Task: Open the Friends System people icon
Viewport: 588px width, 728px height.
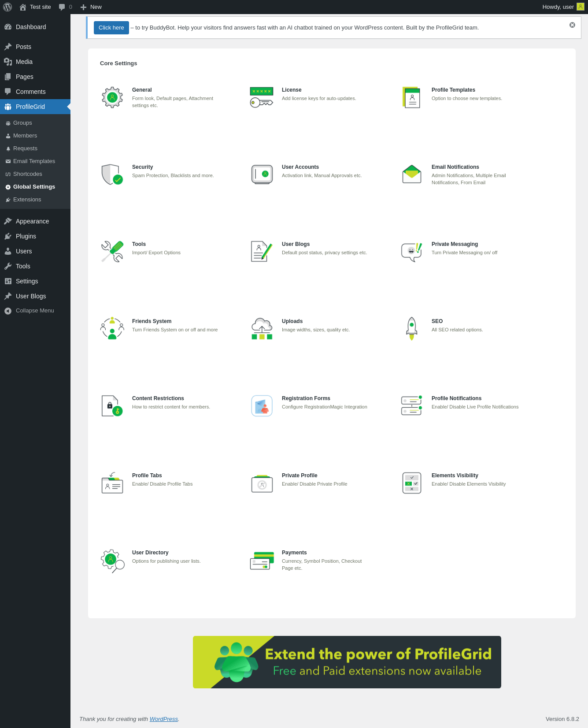Action: 112,328
